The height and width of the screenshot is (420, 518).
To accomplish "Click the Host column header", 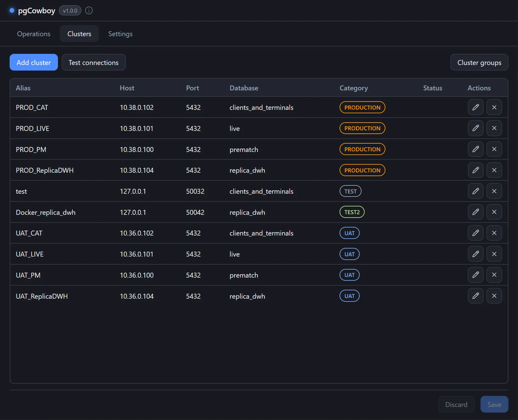I will 127,88.
